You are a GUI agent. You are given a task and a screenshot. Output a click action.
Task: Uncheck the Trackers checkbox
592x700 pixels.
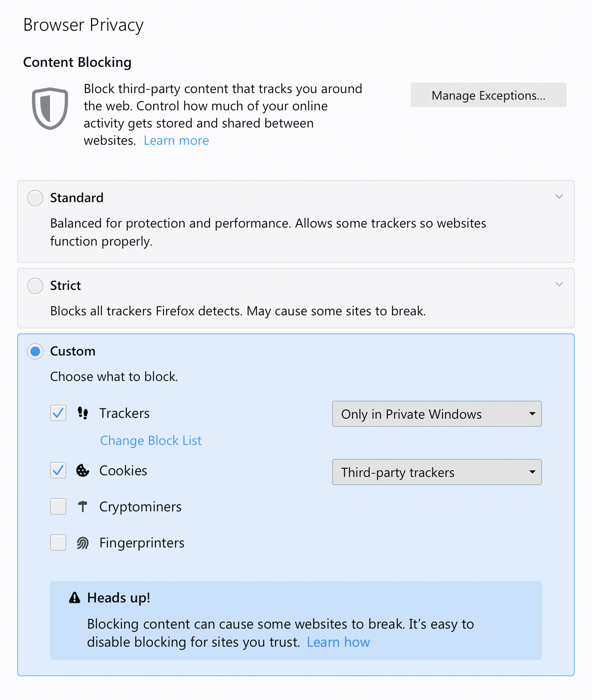tap(58, 413)
